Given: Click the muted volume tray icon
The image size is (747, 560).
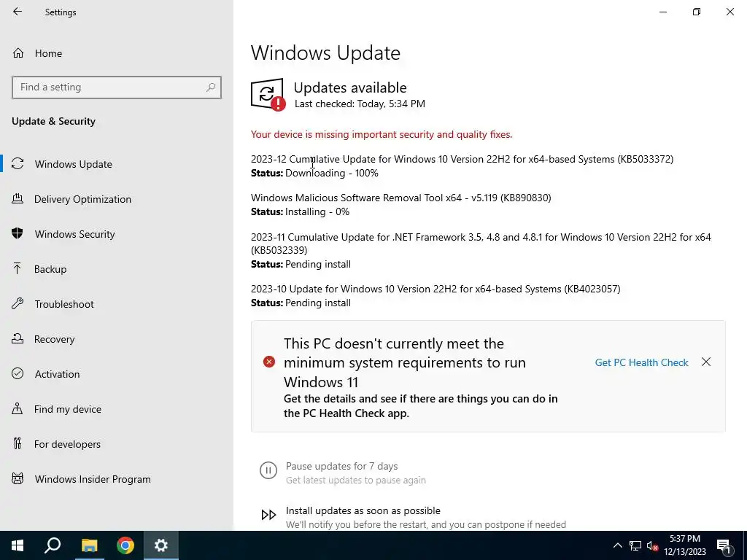Looking at the screenshot, I should [x=652, y=545].
